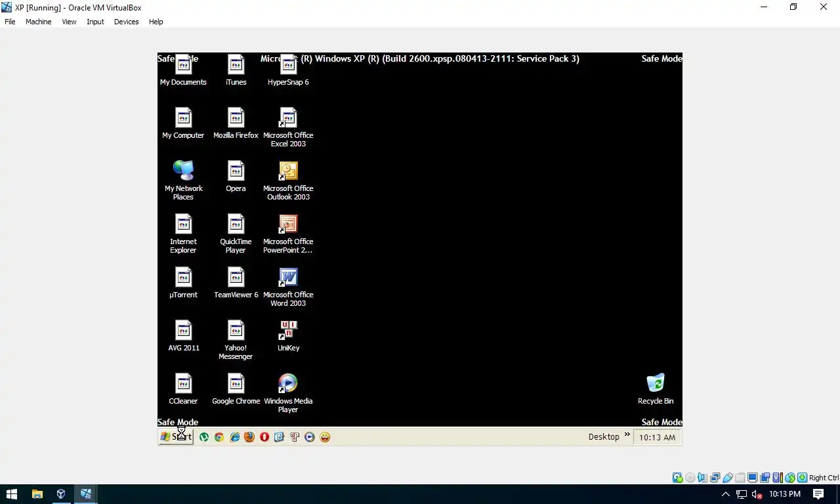The width and height of the screenshot is (840, 504).
Task: Launch Internet Explorer from quick launch bar
Action: click(234, 437)
